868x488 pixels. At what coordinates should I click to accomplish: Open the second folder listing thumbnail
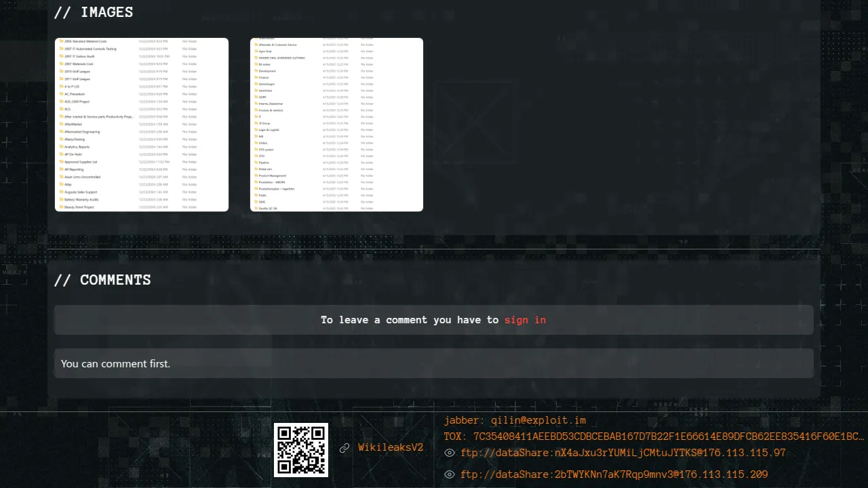pyautogui.click(x=336, y=125)
